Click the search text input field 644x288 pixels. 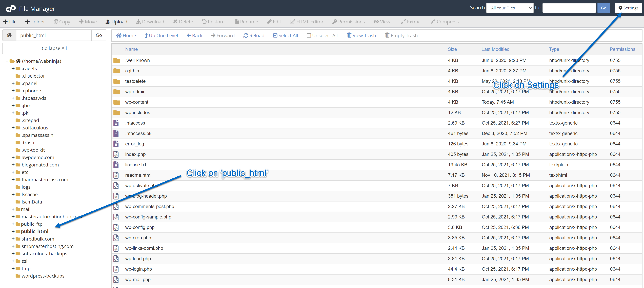point(569,8)
